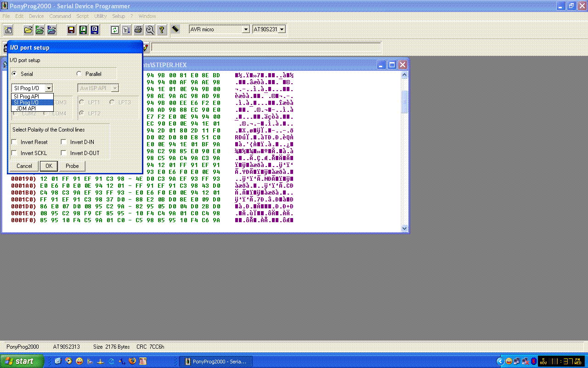Click the pencil edit icon in second toolbar
The height and width of the screenshot is (368, 588).
tap(146, 47)
